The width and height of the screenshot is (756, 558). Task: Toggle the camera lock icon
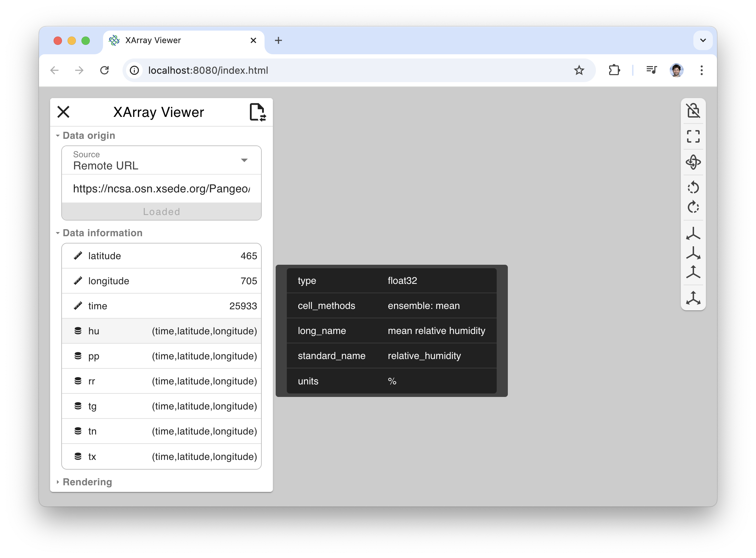693,111
